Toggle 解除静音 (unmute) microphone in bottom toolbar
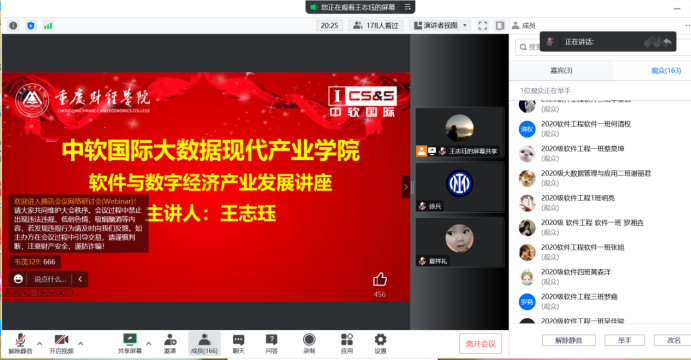Image resolution: width=691 pixels, height=360 pixels. click(x=20, y=344)
